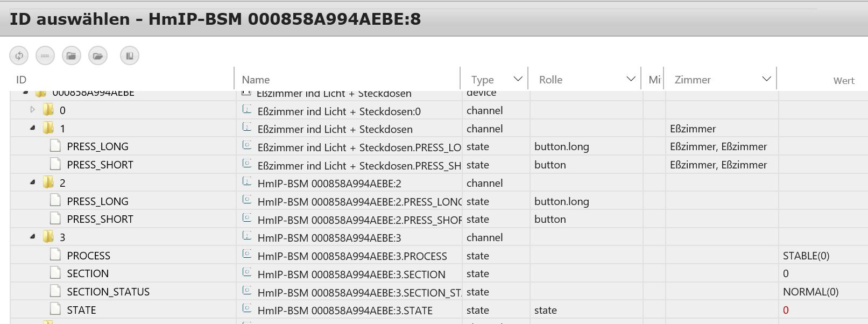Collapse all nodes with the closed-folder button
Screen dimensions: 868x324
(72, 55)
